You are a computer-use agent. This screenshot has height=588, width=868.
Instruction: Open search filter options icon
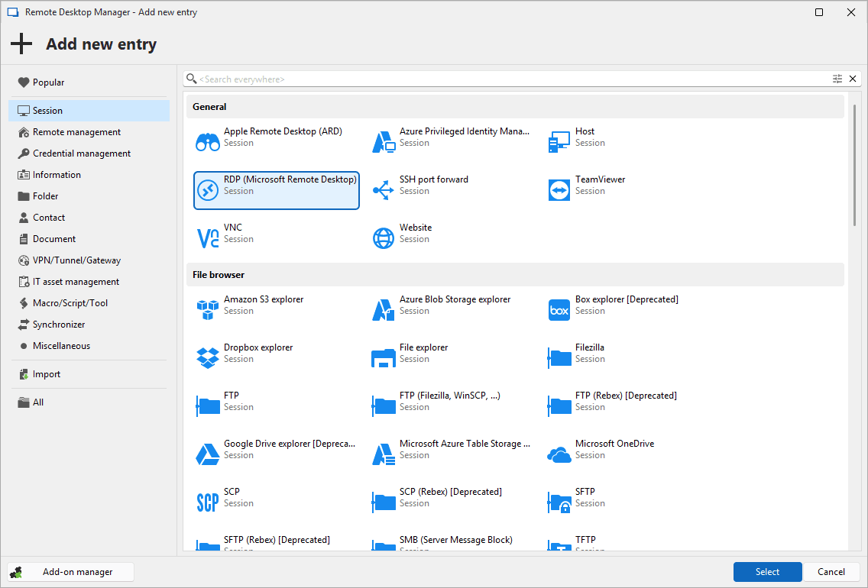837,79
